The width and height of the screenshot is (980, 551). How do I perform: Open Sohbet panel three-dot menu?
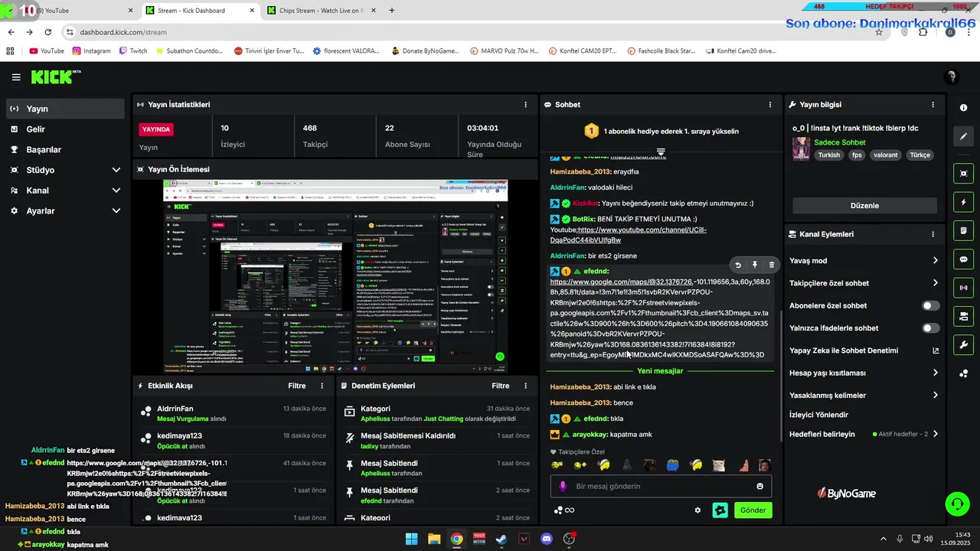click(770, 105)
